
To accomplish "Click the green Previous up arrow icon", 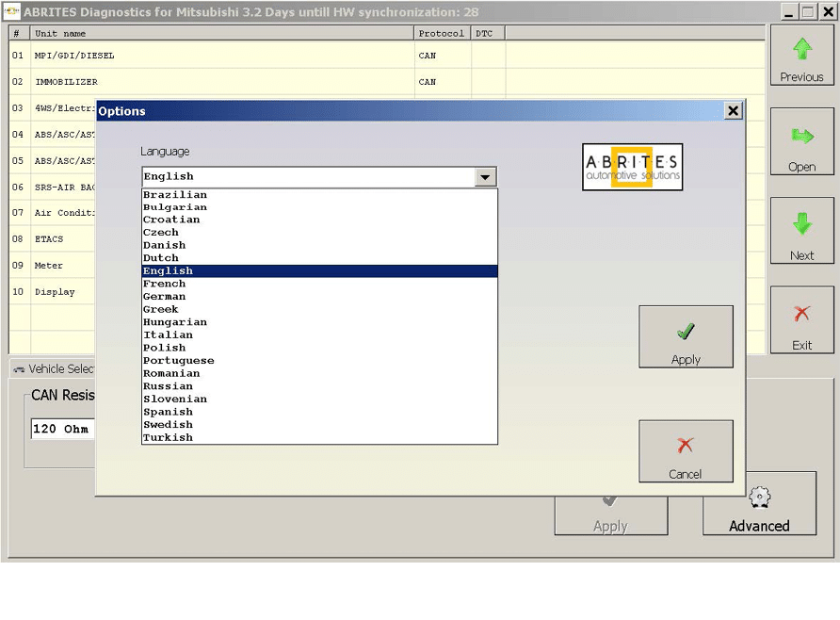I will point(801,51).
